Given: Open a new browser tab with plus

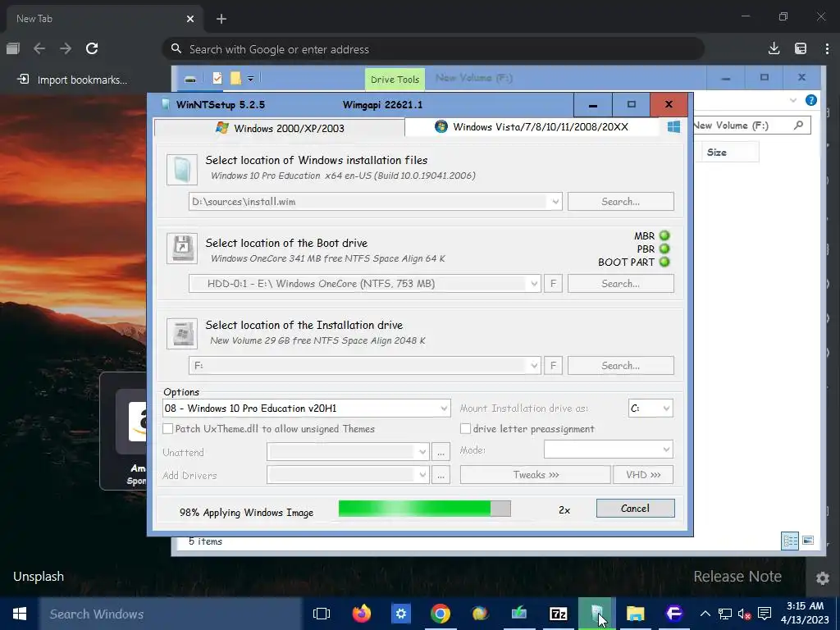Looking at the screenshot, I should tap(221, 19).
